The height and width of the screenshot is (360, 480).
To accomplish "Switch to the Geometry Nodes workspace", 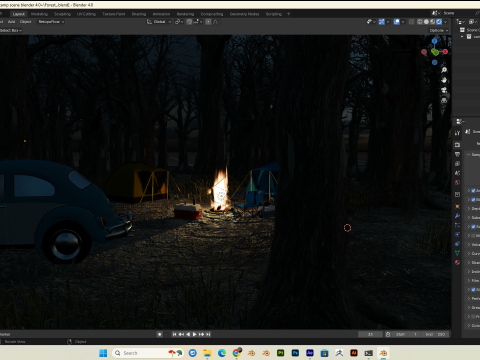I will tap(244, 14).
